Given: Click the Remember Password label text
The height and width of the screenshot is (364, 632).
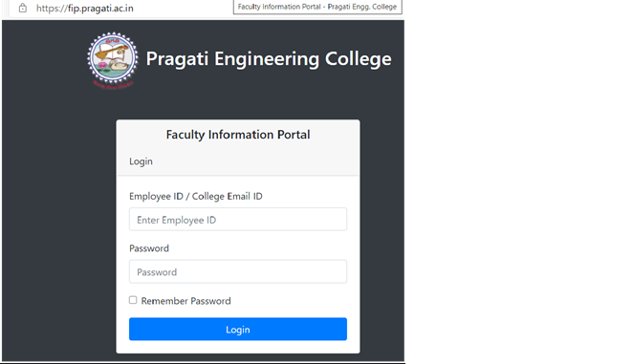Looking at the screenshot, I should 185,301.
